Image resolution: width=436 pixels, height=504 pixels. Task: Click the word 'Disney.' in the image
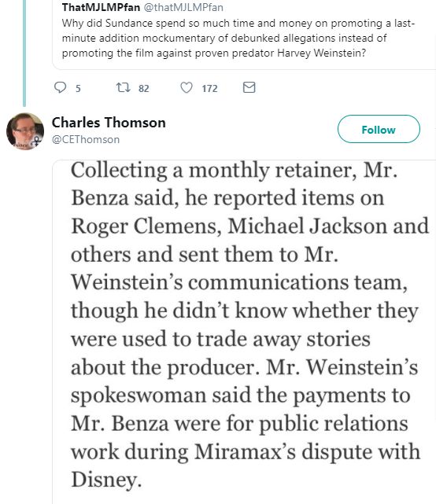tap(106, 480)
